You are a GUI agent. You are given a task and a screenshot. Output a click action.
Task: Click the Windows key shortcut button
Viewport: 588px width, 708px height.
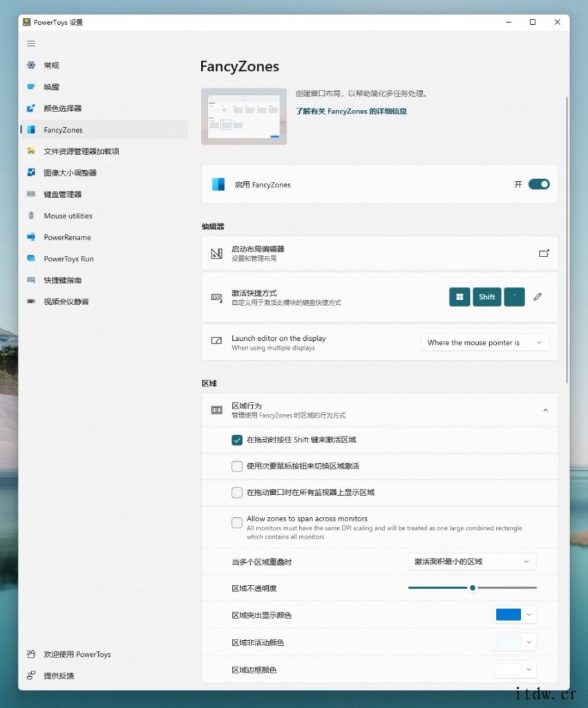pyautogui.click(x=459, y=297)
